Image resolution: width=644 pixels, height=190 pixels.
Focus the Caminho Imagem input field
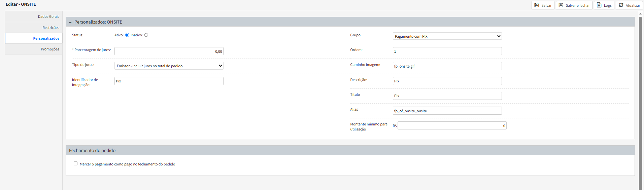tap(447, 66)
